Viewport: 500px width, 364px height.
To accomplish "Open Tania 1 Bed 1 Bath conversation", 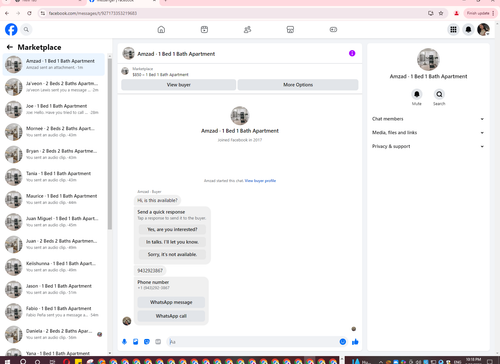I will pos(54,177).
